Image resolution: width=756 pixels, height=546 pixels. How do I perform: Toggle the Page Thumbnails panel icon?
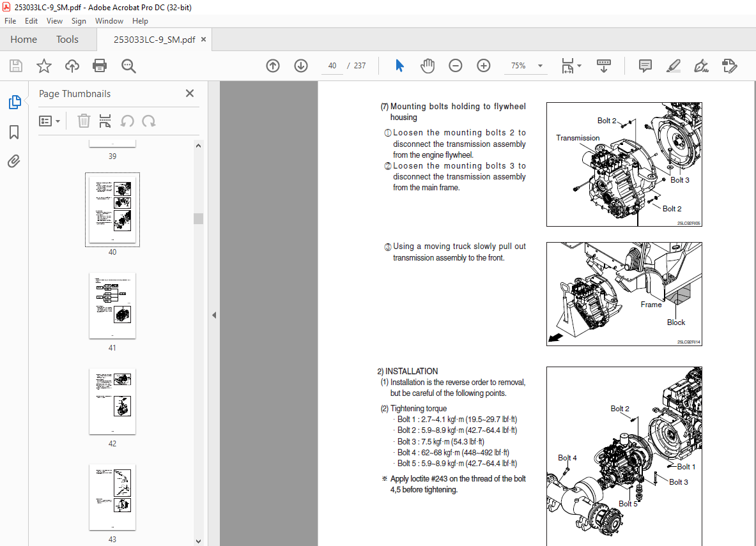point(14,102)
